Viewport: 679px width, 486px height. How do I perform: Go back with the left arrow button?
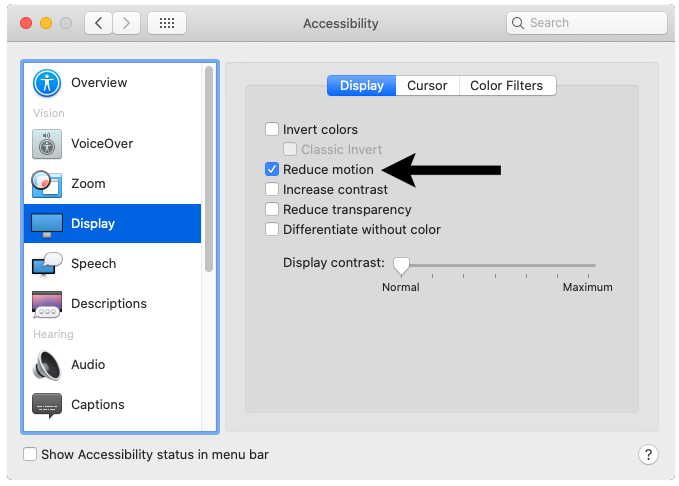click(97, 23)
